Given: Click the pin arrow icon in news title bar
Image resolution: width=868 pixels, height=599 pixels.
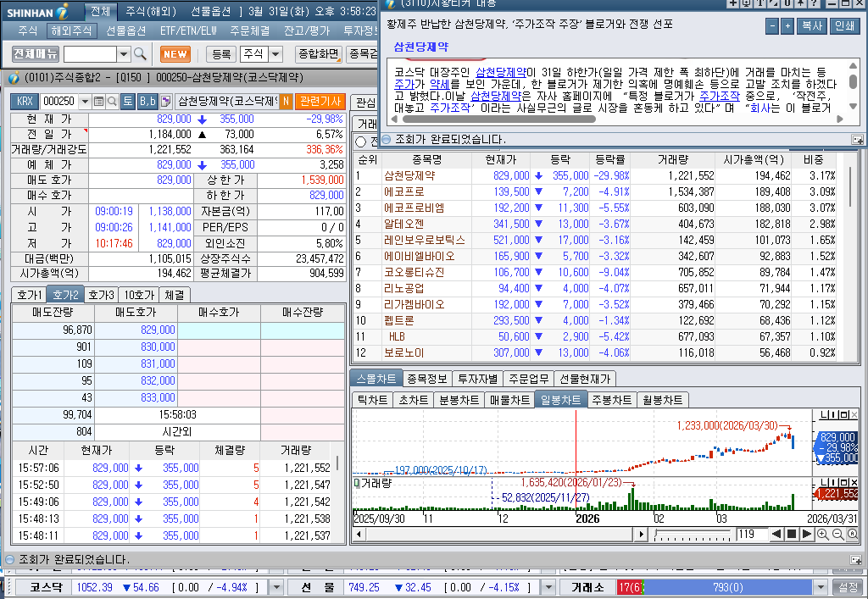Looking at the screenshot, I should [x=800, y=3].
